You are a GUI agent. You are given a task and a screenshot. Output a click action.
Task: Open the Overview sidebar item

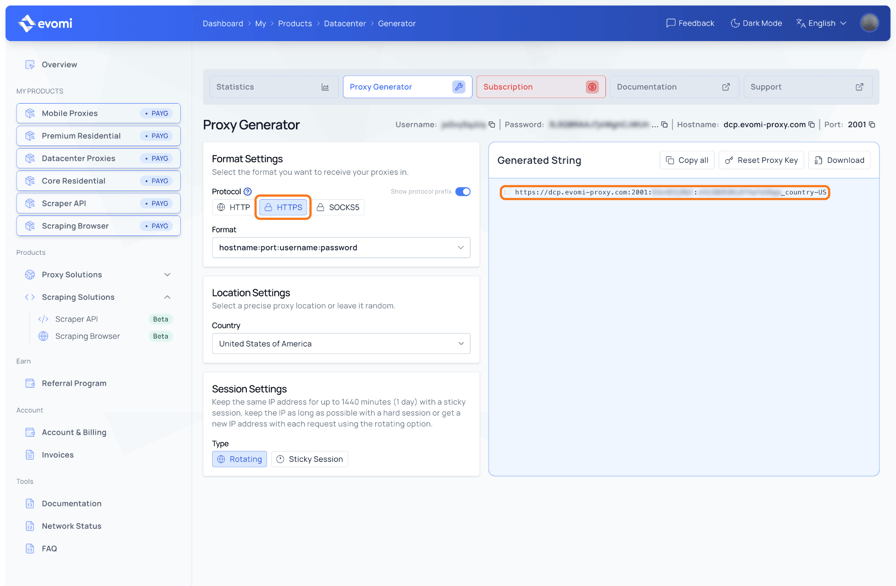tap(59, 65)
